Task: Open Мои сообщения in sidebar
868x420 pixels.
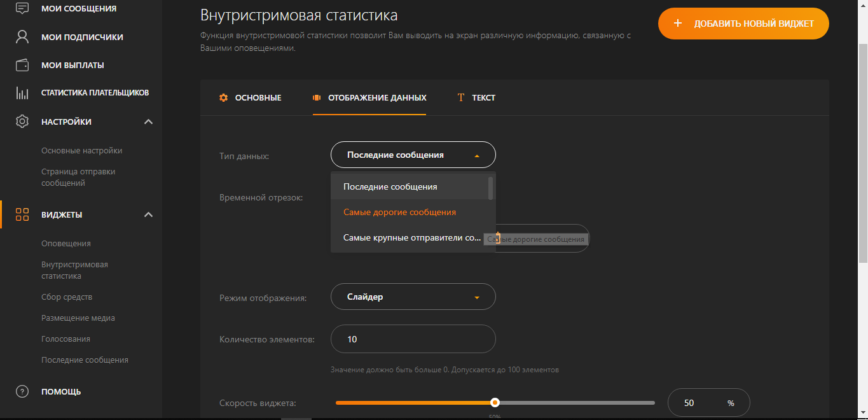Action: coord(79,9)
